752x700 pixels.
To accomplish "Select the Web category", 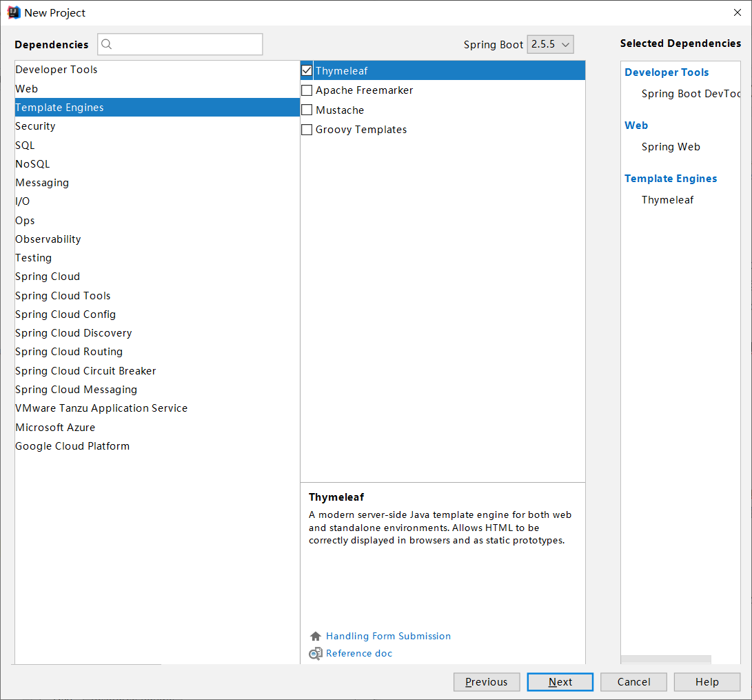I will pos(157,89).
